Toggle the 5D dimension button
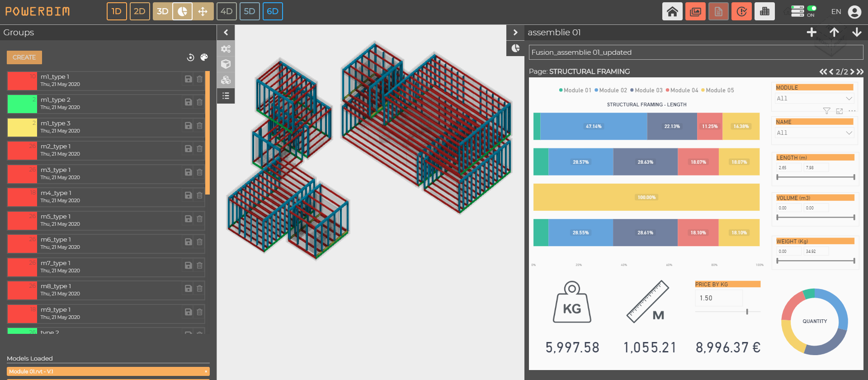This screenshot has width=868, height=380. 250,11
